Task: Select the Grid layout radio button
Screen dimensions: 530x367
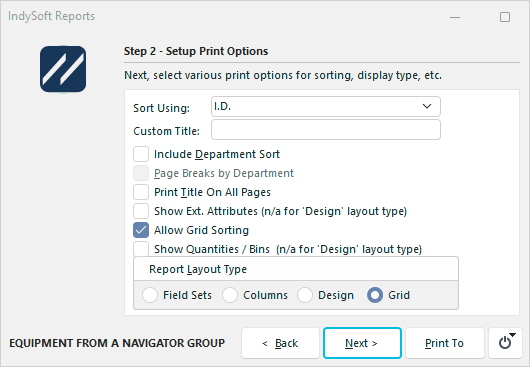Action: 375,295
